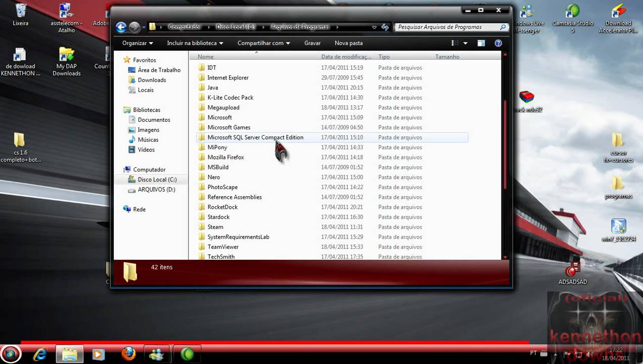Open Windows Media Player from taskbar
This screenshot has height=364, width=643.
[99, 355]
